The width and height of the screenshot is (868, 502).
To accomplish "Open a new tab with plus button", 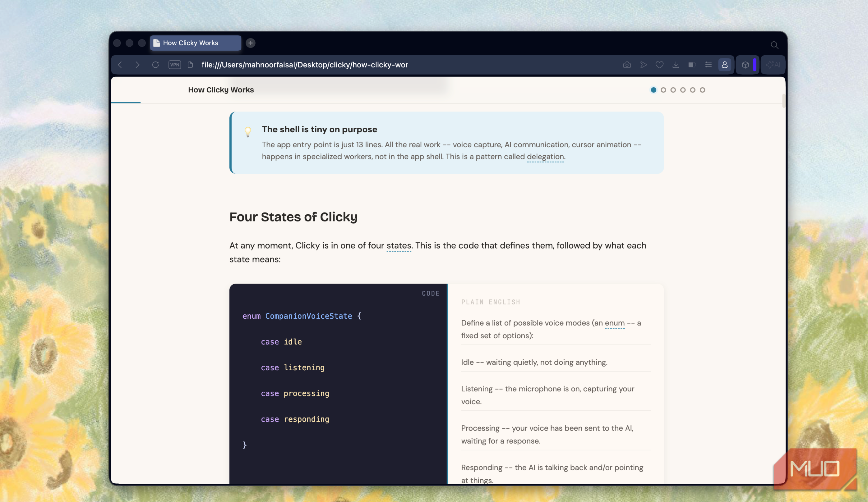I will [x=250, y=43].
